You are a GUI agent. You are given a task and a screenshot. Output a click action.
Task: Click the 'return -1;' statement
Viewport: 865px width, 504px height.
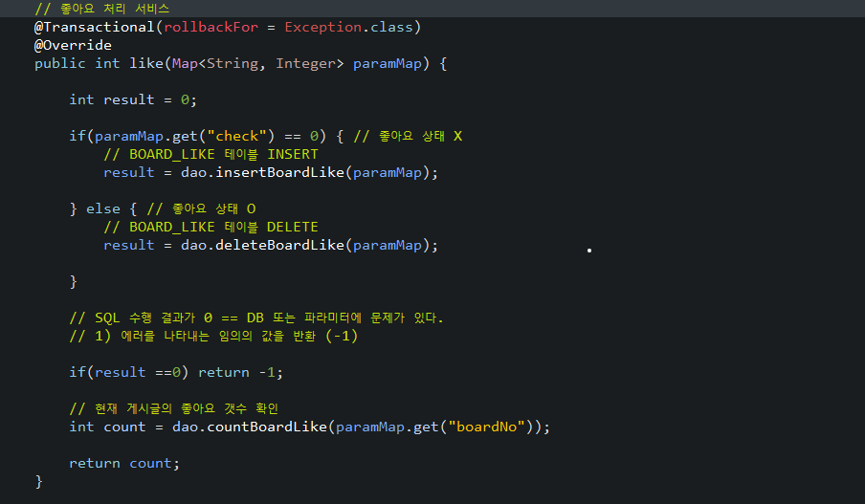240,373
